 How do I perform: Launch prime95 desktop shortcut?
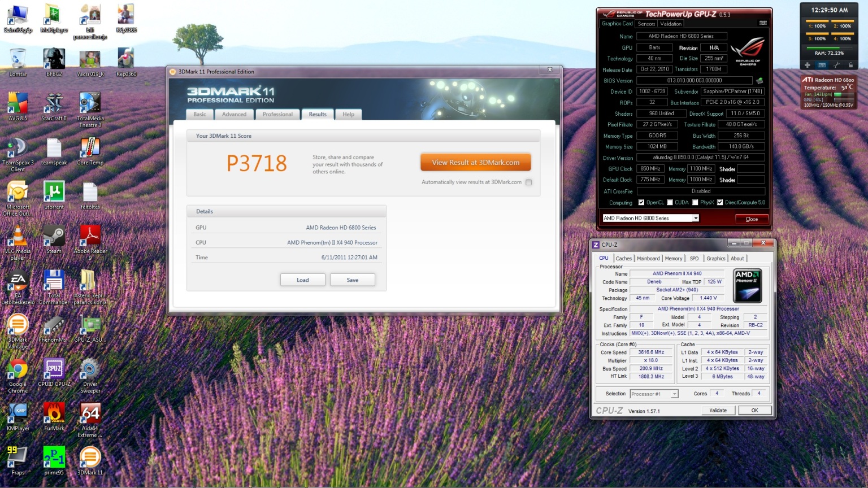tap(54, 461)
